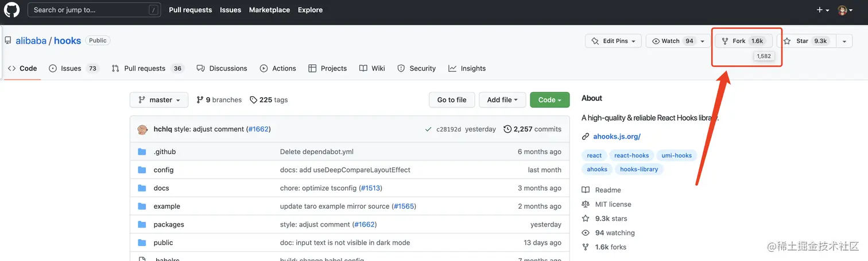This screenshot has height=261, width=868.
Task: Go to Marketplace in top navigation
Action: click(x=269, y=10)
